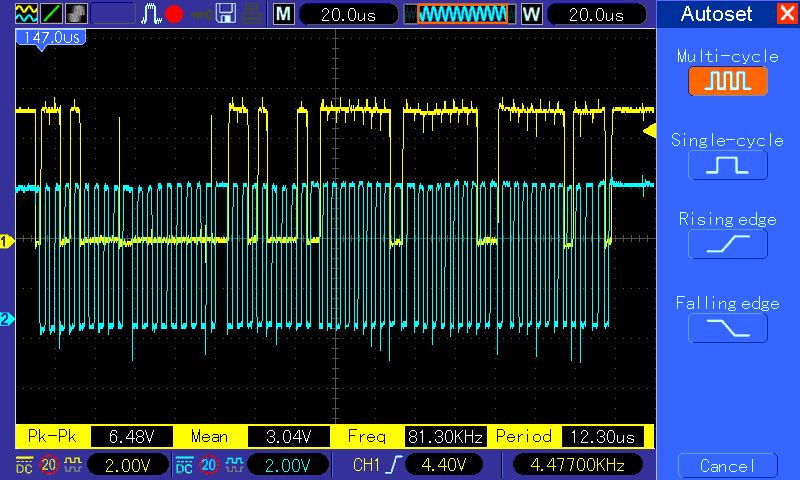Click the green diagonal line icon

point(51,14)
